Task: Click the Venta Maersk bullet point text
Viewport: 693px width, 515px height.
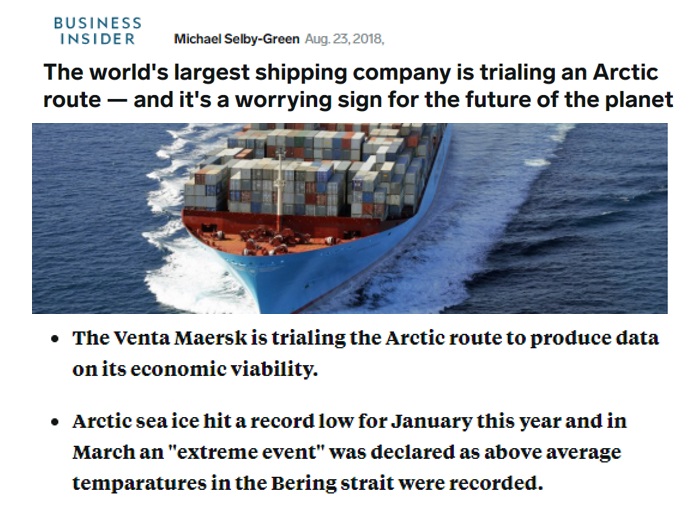Action: coord(366,353)
